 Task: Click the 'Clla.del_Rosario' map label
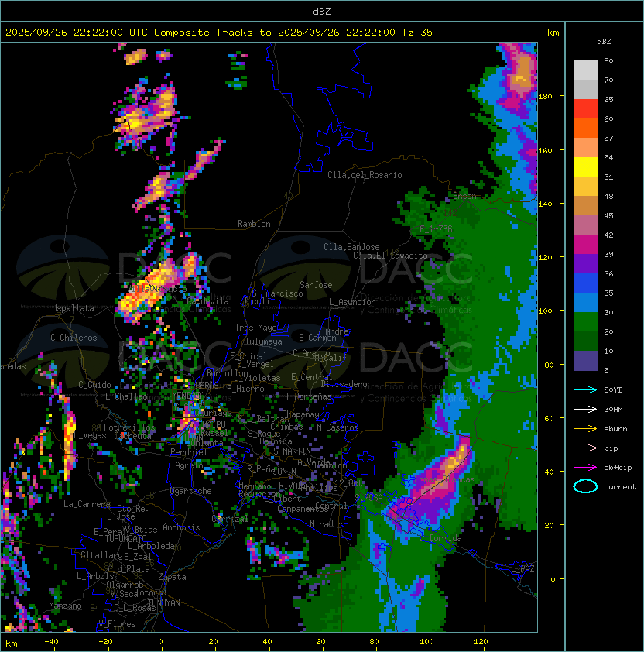coord(365,175)
